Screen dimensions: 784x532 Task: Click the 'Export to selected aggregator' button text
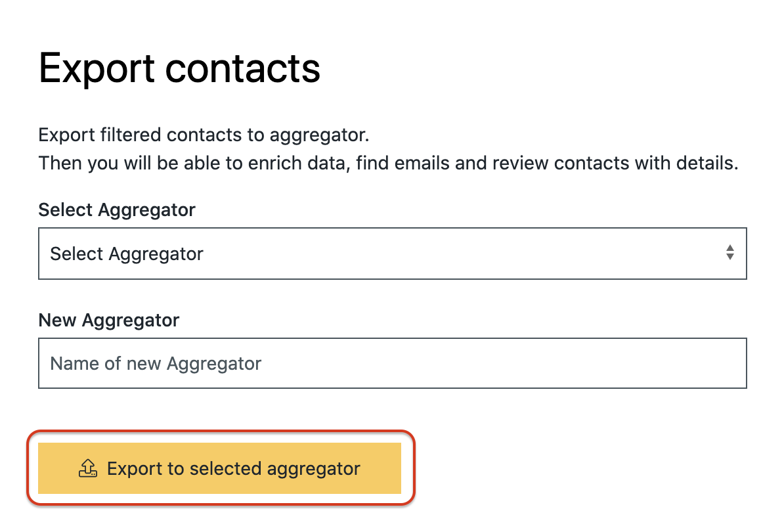[x=233, y=469]
